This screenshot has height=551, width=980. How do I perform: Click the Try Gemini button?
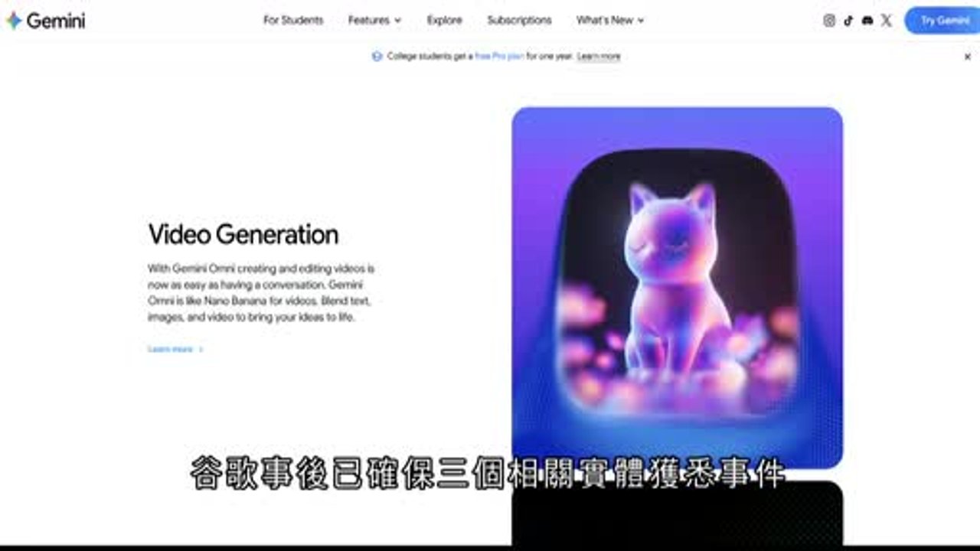tap(943, 21)
